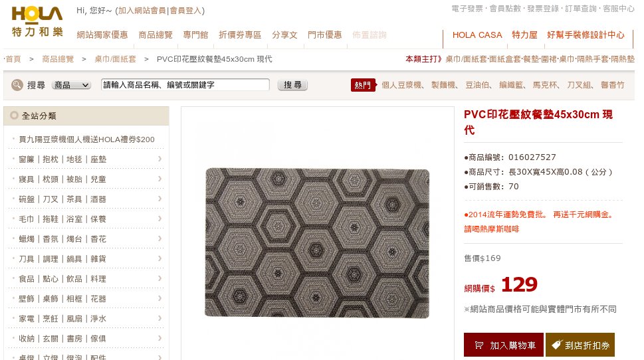Expand the 窗簾｜抱枕｜地毯｜座墊 category
This screenshot has width=644, height=360.
86,159
